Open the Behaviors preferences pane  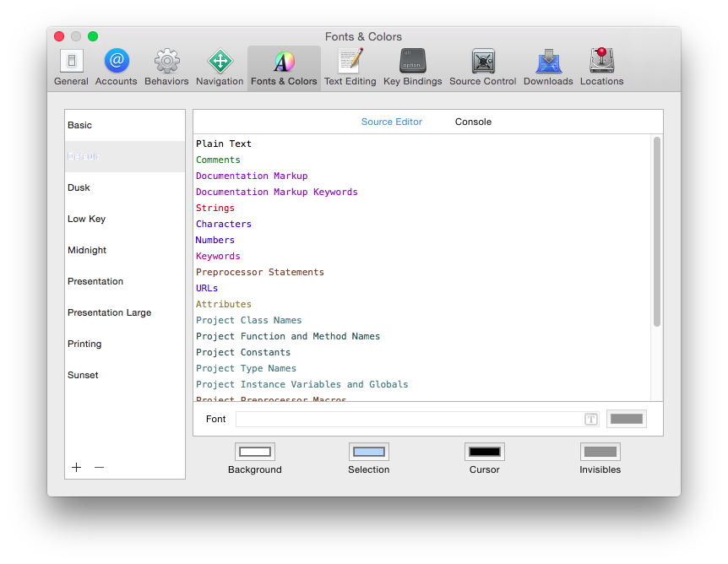pos(166,68)
